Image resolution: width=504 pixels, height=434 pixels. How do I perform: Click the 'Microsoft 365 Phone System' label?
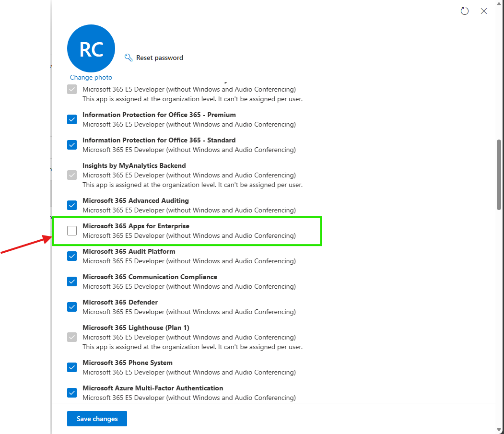click(128, 363)
